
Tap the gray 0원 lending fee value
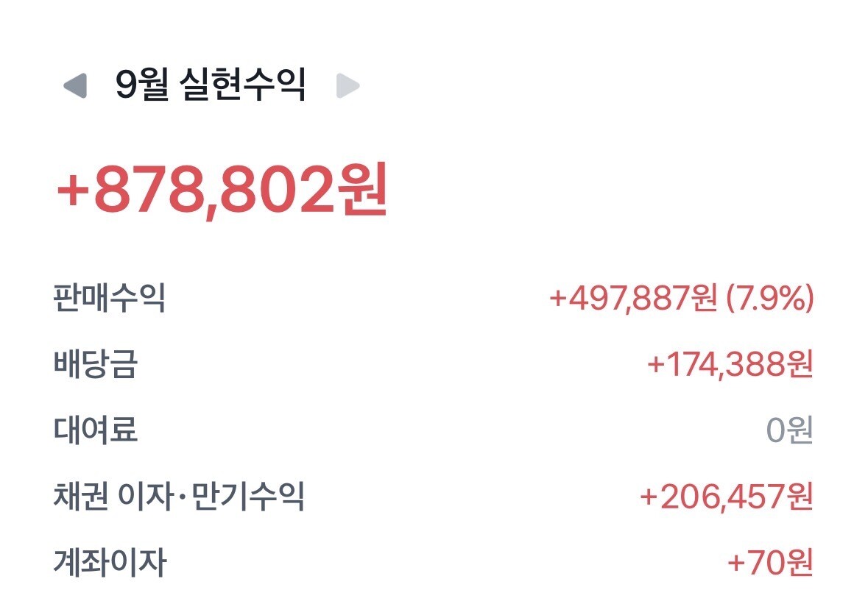click(789, 430)
